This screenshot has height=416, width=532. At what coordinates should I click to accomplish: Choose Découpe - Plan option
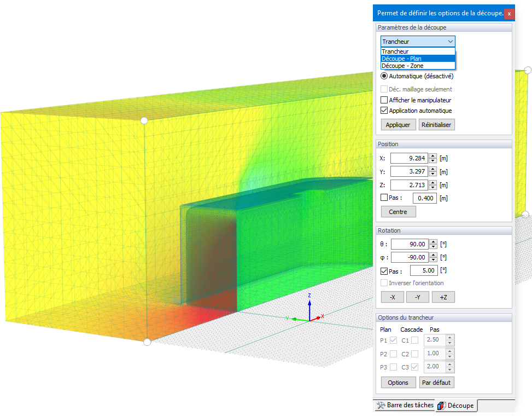[418, 59]
